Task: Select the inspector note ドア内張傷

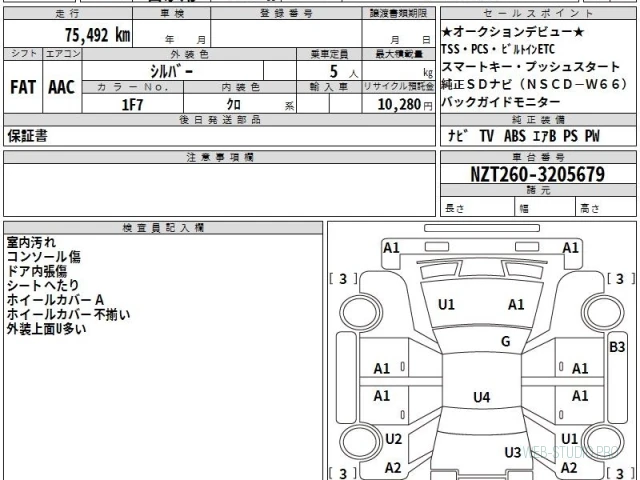Action: (x=37, y=271)
